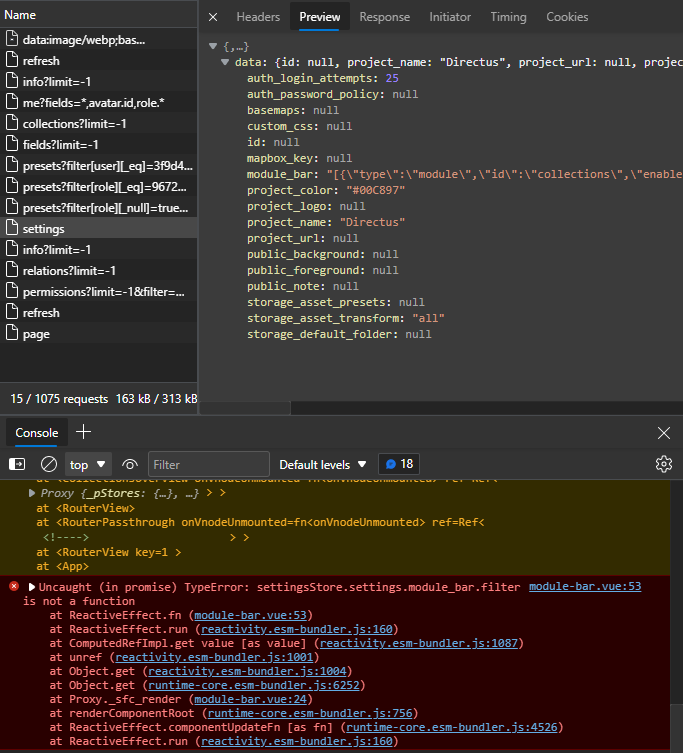View the Timing tab
The height and width of the screenshot is (753, 683).
[508, 17]
